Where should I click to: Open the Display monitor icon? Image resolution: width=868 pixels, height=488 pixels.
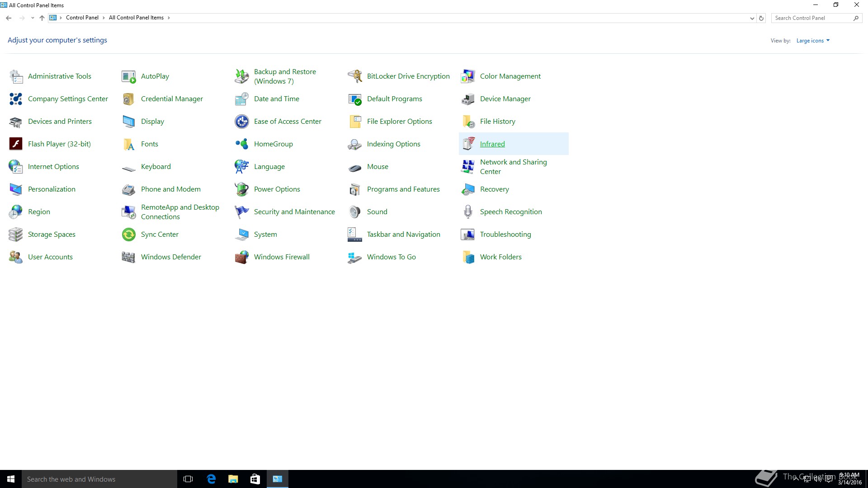tap(129, 122)
